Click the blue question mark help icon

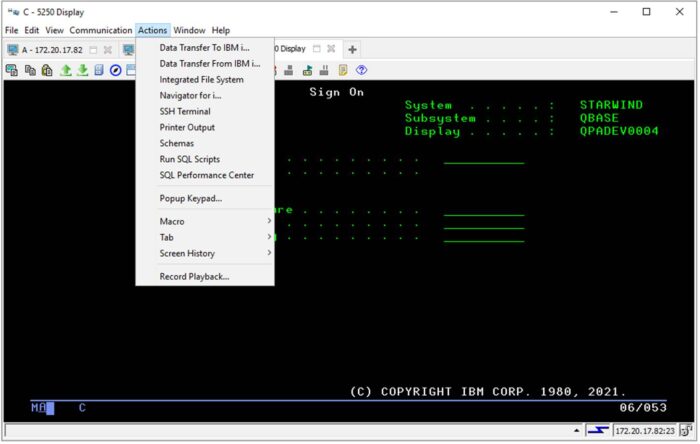(x=361, y=70)
